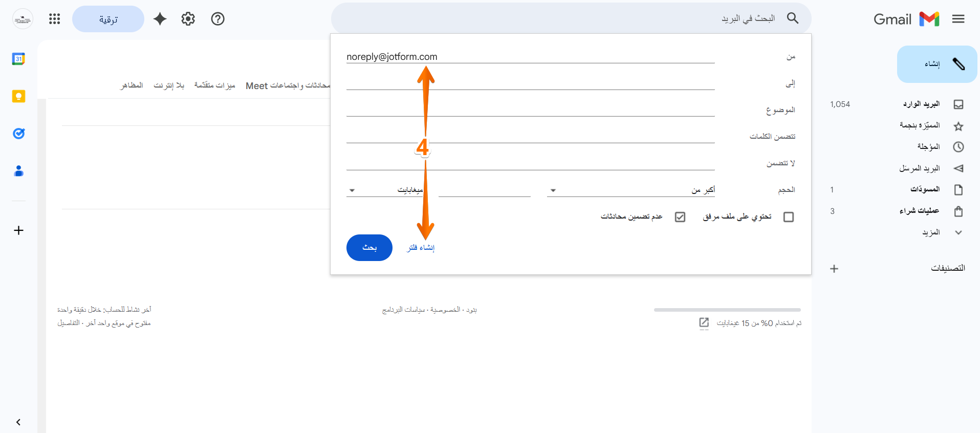980x433 pixels.
Task: Add a new label with plus icon
Action: click(x=834, y=269)
